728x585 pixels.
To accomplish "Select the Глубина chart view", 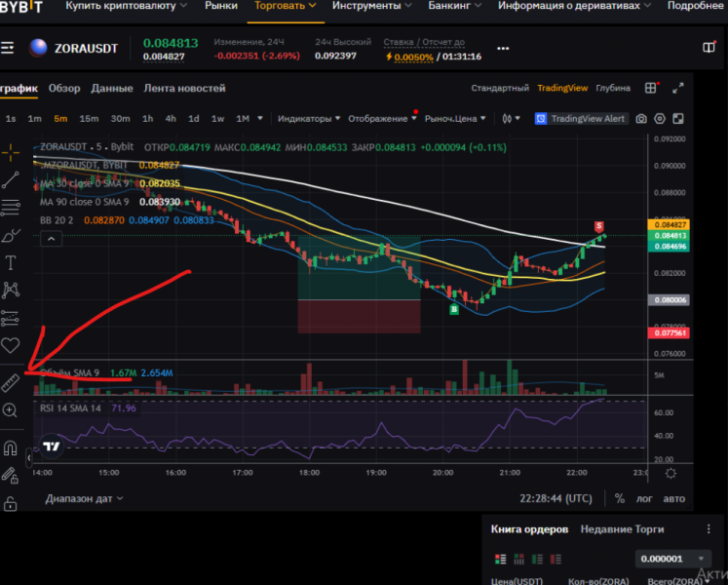I will pos(613,88).
